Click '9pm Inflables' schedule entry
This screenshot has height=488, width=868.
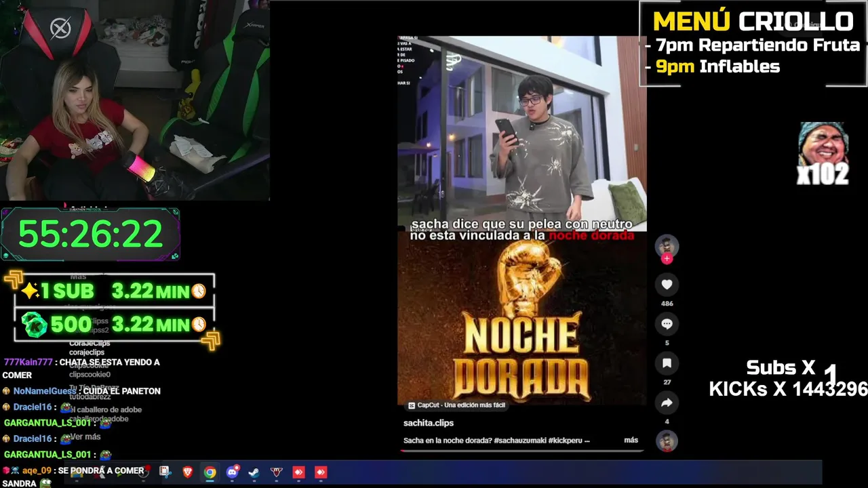click(x=717, y=66)
